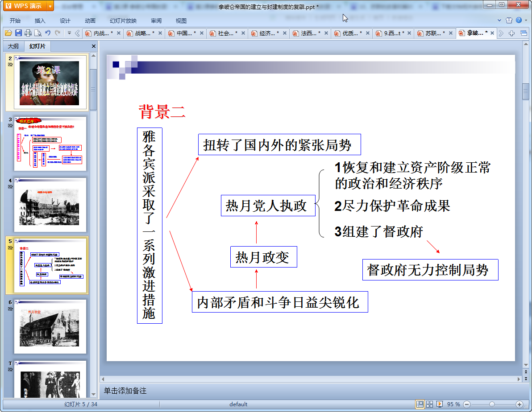Switch to Slide Sorter view
Screen dimensions: 532x412
[429, 404]
